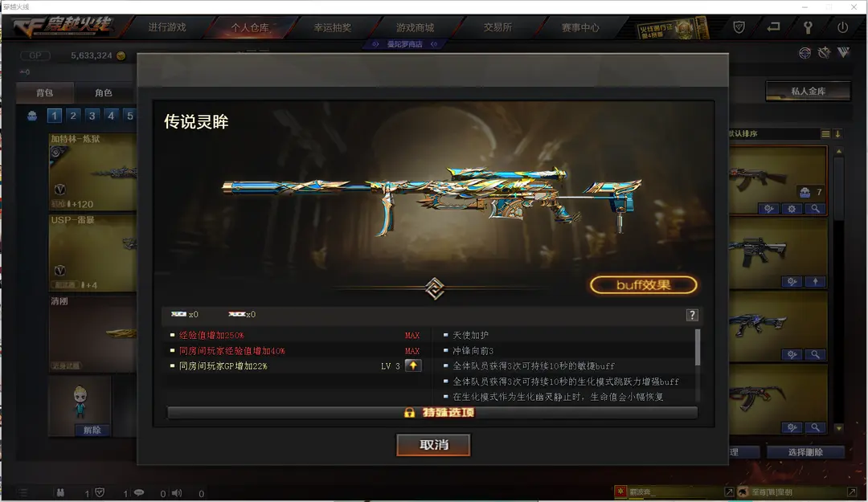The width and height of the screenshot is (868, 502).
Task: Select the 加特林-炼狱 weapon thumbnail
Action: pyautogui.click(x=92, y=172)
